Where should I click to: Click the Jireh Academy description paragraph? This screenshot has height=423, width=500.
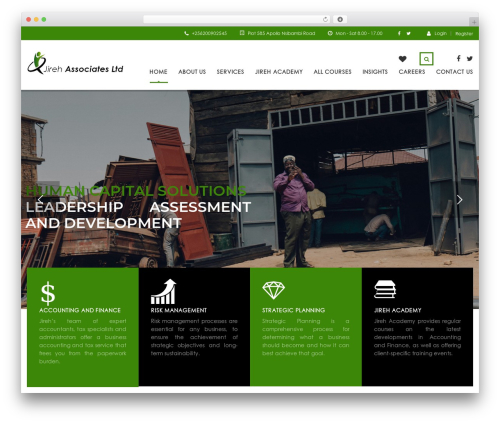[417, 337]
